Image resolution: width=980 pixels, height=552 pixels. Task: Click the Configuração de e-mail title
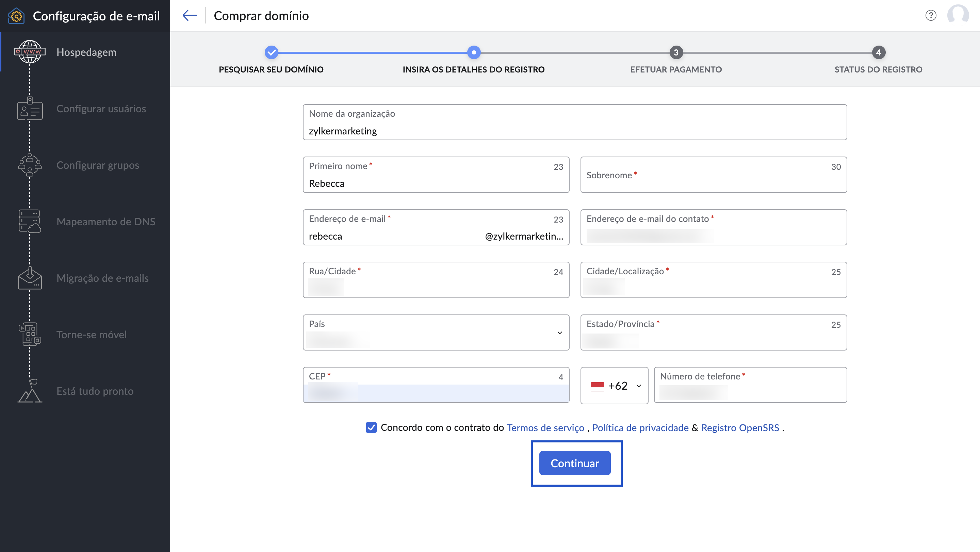(x=96, y=16)
